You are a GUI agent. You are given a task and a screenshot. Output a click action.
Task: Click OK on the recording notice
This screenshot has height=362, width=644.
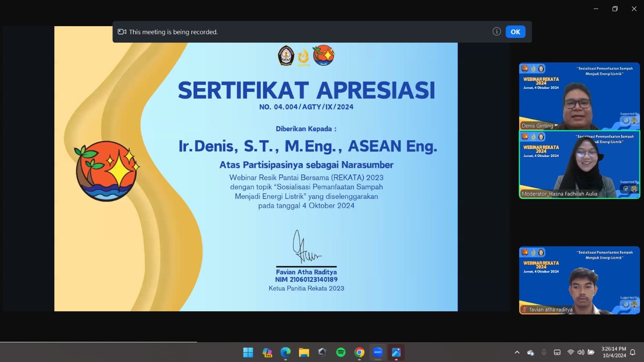[x=515, y=32]
